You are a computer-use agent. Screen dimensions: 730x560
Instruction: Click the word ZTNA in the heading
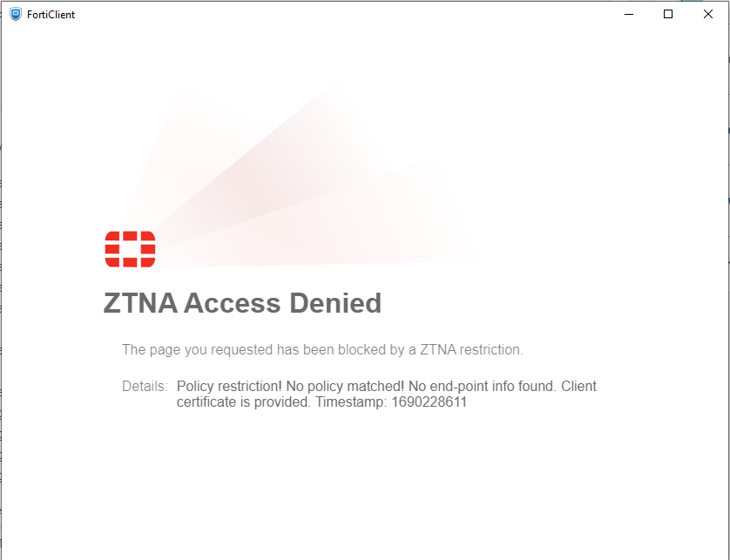[140, 303]
